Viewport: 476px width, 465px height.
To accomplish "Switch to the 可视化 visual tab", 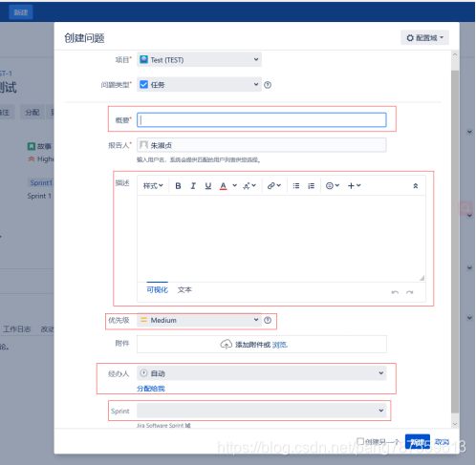I will [157, 290].
